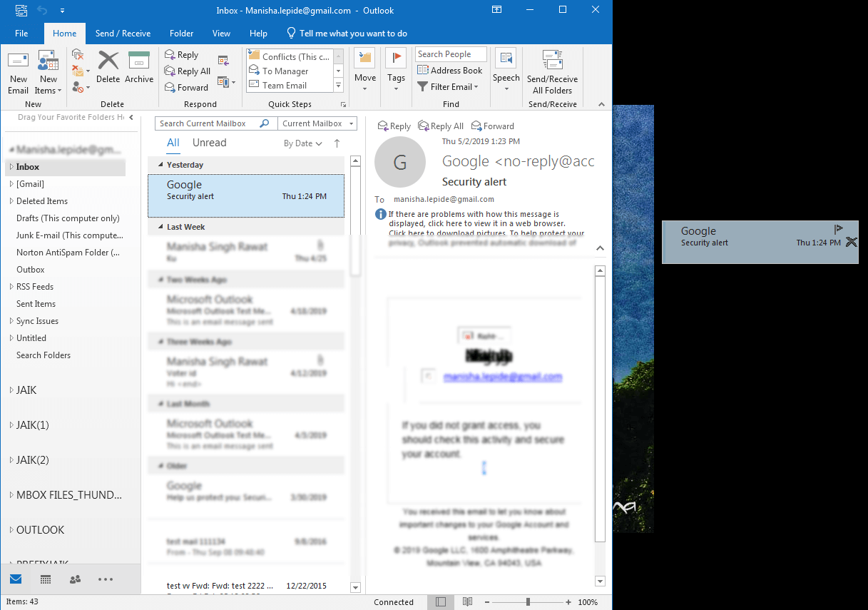Open Ribbon Display Options in title bar
868x610 pixels.
(x=496, y=10)
